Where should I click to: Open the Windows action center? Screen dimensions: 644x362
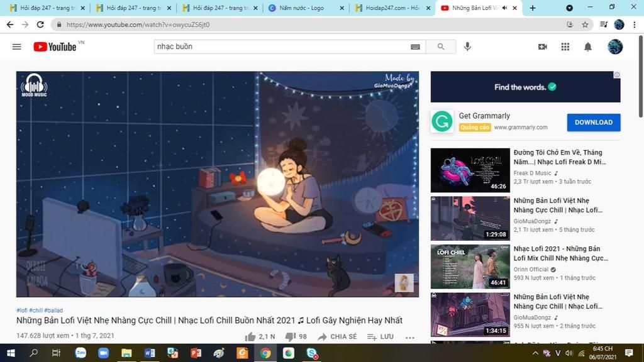pyautogui.click(x=629, y=353)
